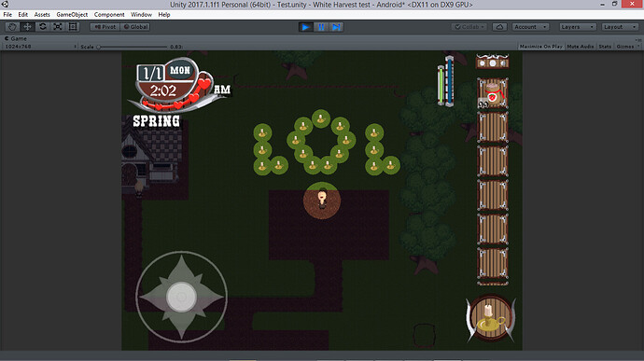Toggle Maximize On Play
This screenshot has width=644, height=361.
tap(541, 47)
